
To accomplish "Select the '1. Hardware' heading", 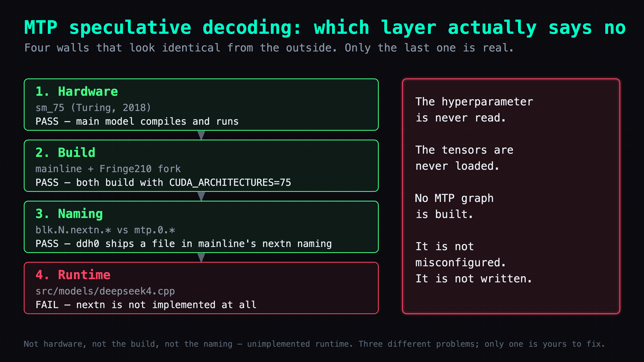I will click(76, 92).
